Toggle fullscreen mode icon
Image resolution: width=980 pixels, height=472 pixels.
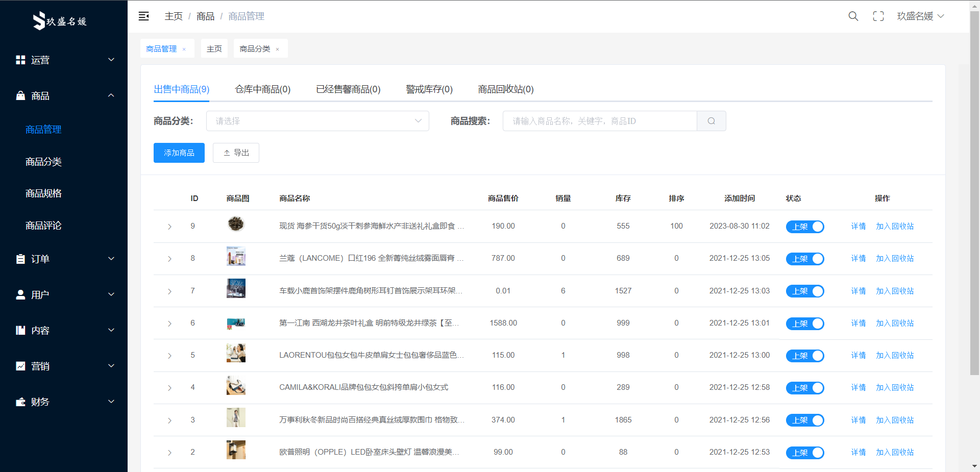pyautogui.click(x=878, y=16)
